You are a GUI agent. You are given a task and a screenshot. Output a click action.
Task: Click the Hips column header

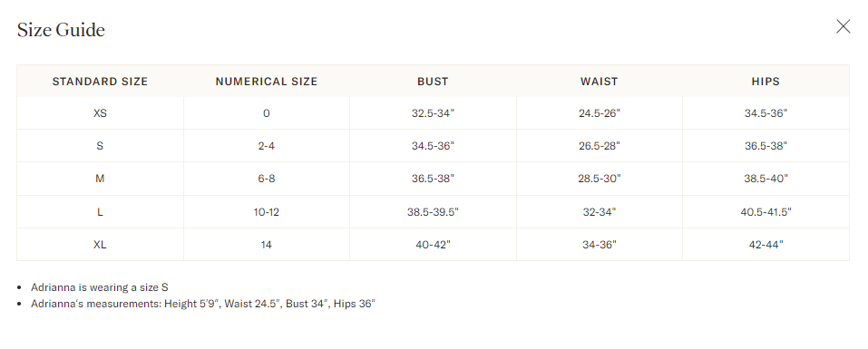[766, 82]
